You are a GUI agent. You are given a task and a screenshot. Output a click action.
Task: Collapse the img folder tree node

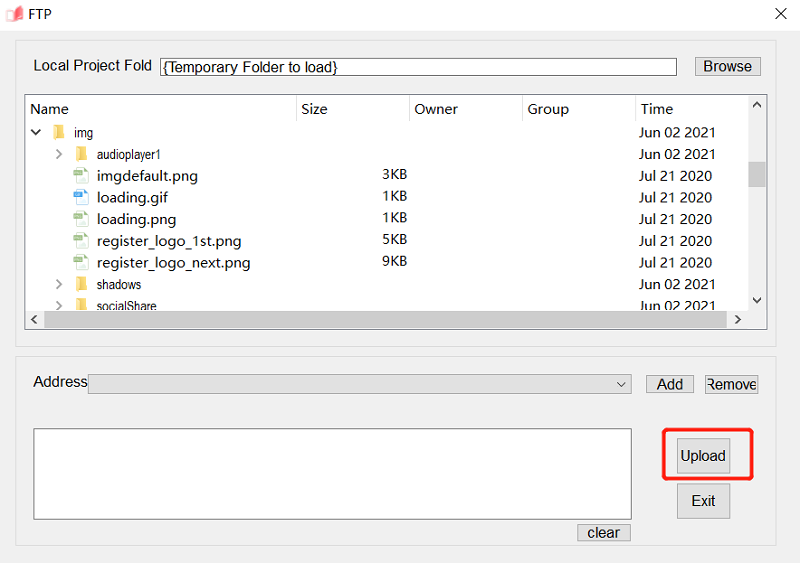pos(36,132)
